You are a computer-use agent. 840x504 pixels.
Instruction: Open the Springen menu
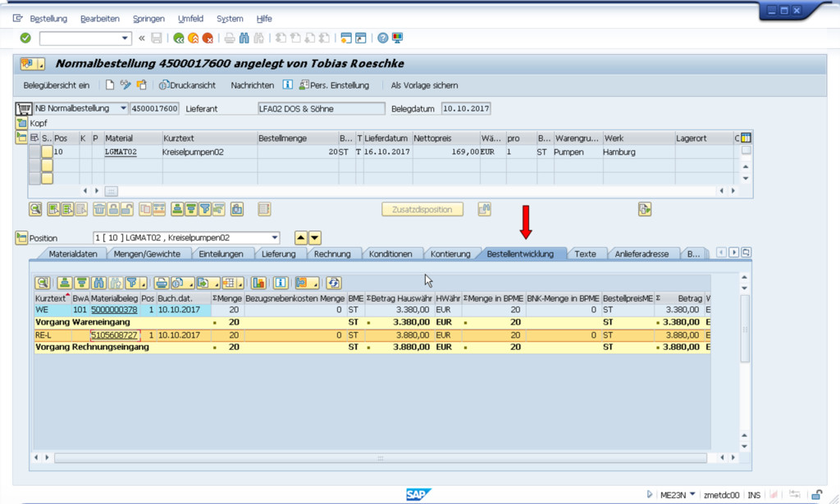pyautogui.click(x=148, y=18)
